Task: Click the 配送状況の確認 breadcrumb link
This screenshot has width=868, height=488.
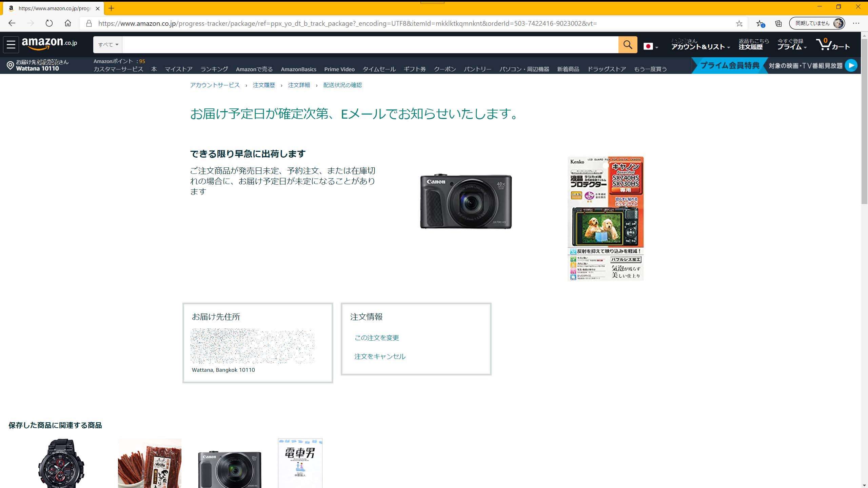Action: click(x=342, y=85)
